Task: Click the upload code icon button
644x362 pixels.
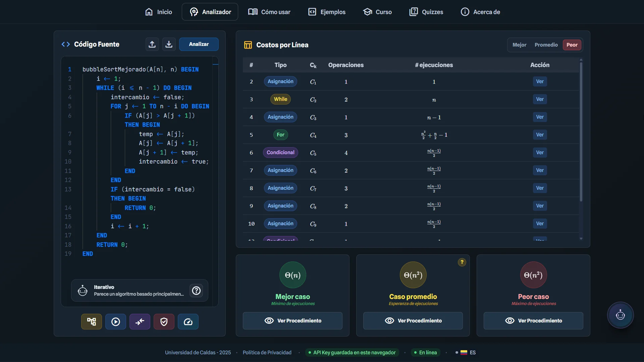Action: (152, 44)
